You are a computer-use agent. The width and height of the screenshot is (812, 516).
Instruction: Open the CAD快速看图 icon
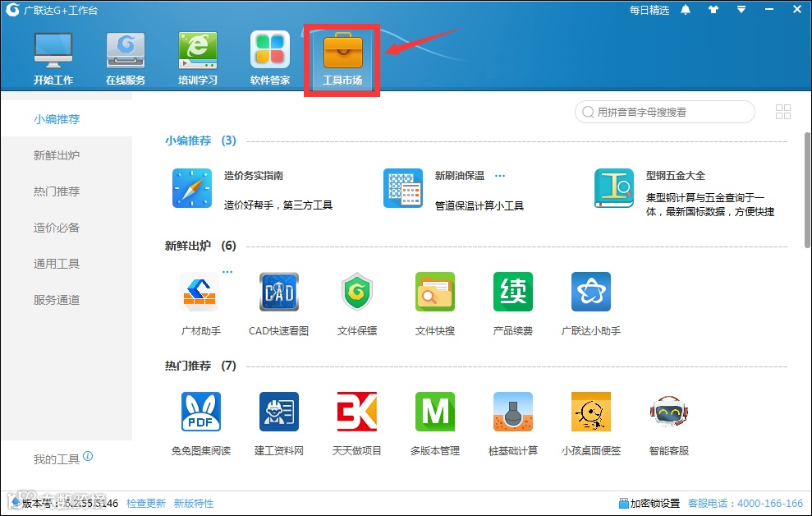point(279,292)
